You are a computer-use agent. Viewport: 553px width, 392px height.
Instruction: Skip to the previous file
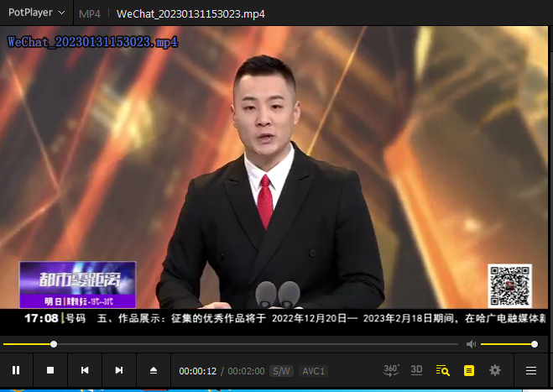[x=85, y=370]
